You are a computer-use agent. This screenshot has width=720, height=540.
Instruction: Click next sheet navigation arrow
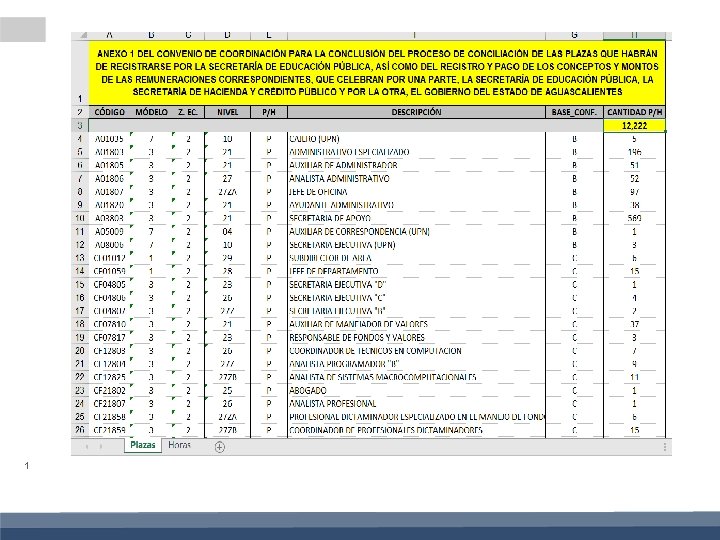click(x=101, y=446)
